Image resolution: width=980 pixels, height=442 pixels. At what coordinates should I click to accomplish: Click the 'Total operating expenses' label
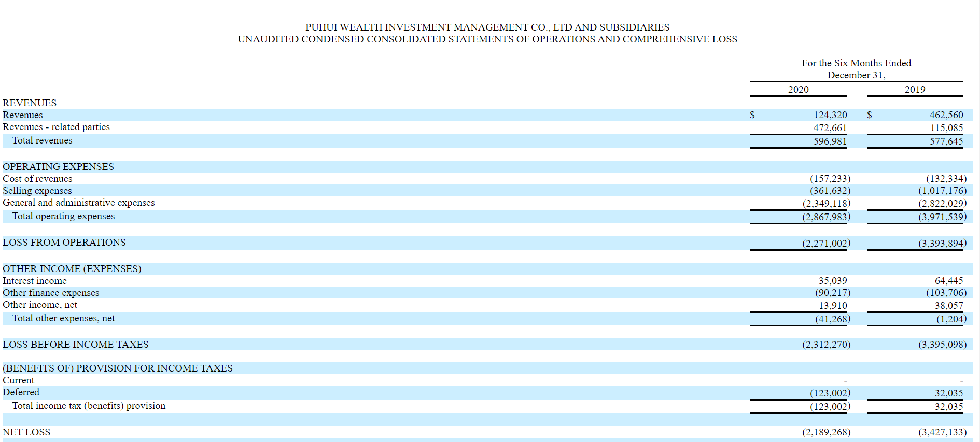64,216
